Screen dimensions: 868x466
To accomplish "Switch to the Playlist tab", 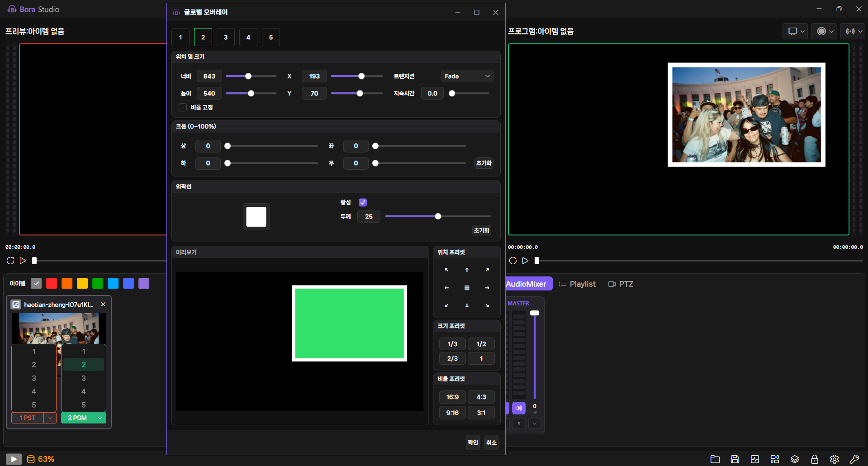I will click(x=578, y=284).
